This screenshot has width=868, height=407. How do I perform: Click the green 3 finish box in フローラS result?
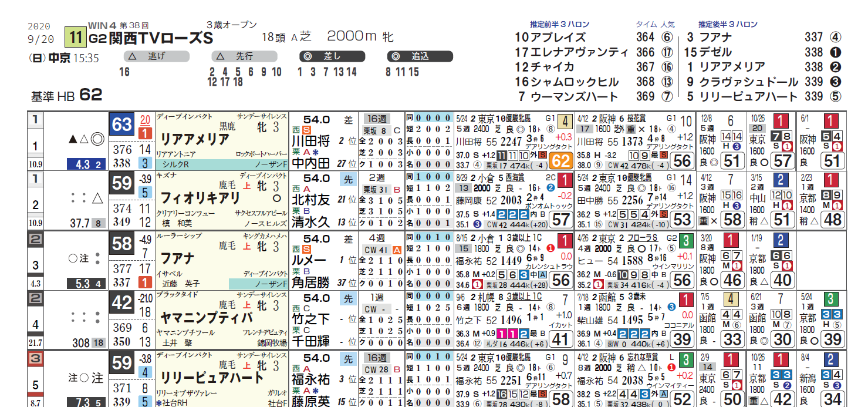coord(686,242)
